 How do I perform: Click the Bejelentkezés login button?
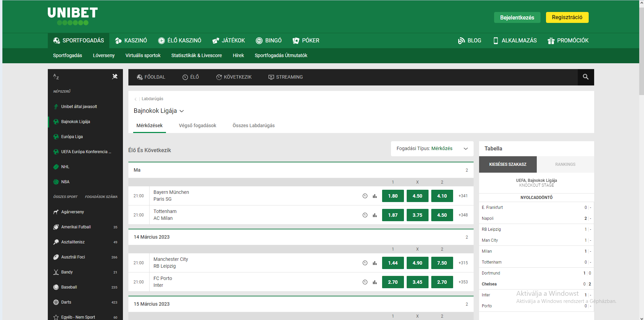(517, 17)
